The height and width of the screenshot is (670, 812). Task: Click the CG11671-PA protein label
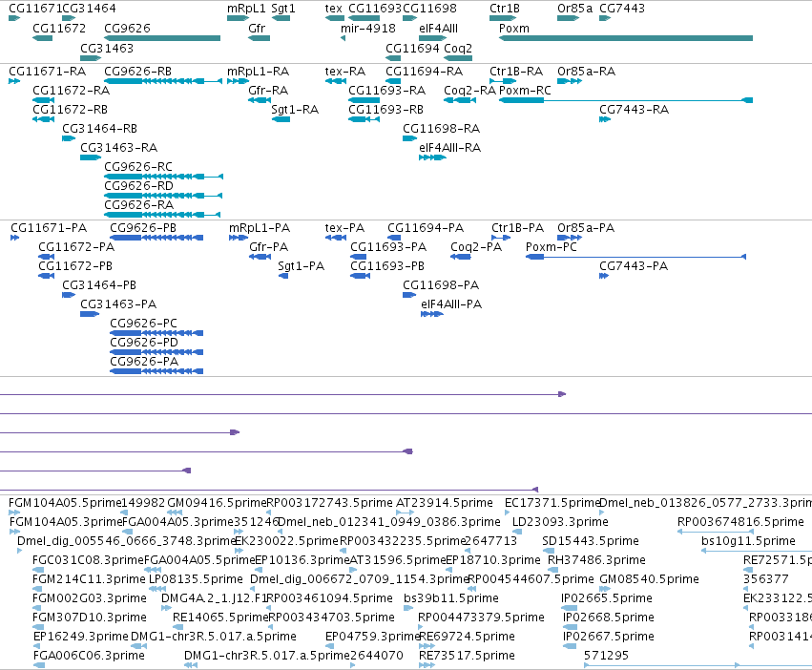[x=49, y=227]
